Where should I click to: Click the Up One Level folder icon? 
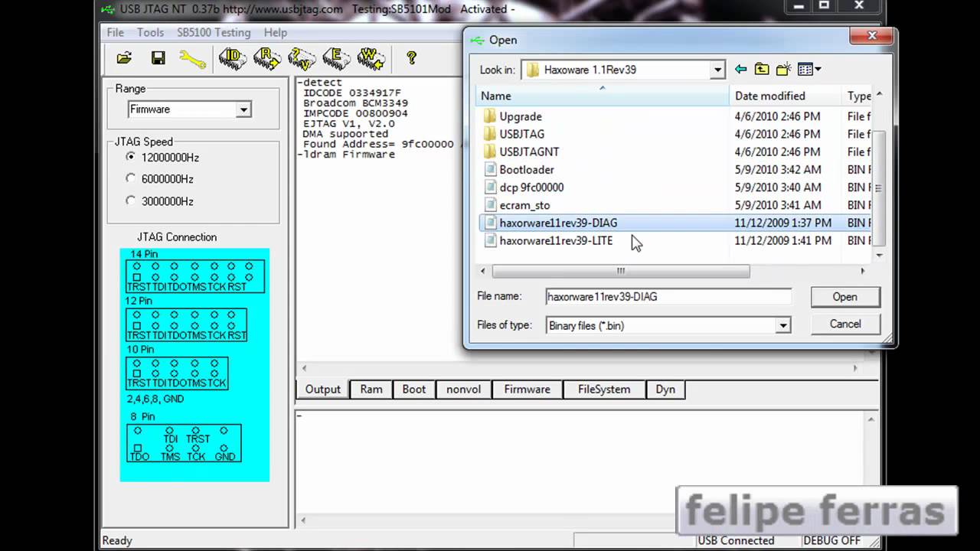pos(762,70)
